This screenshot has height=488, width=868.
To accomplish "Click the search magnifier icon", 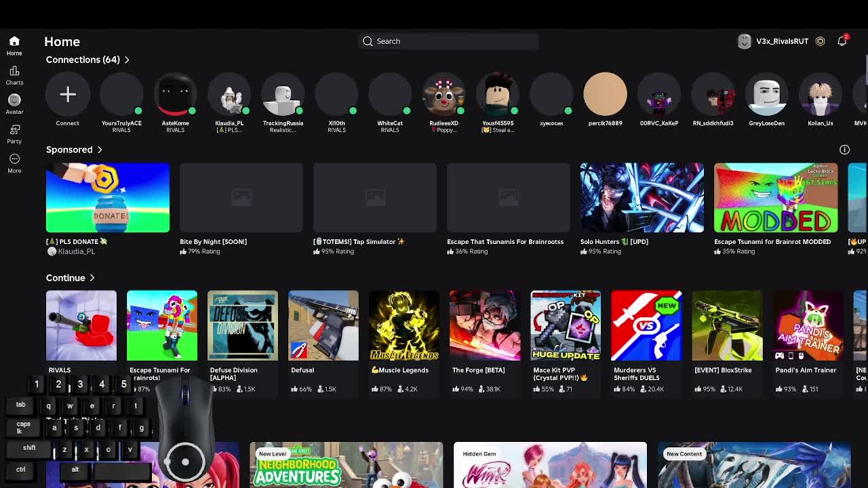I will [368, 41].
